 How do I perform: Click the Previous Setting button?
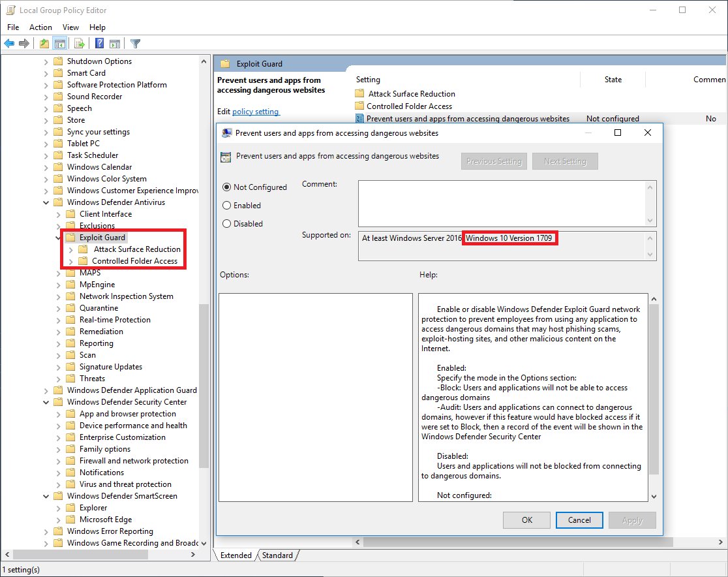coord(494,161)
